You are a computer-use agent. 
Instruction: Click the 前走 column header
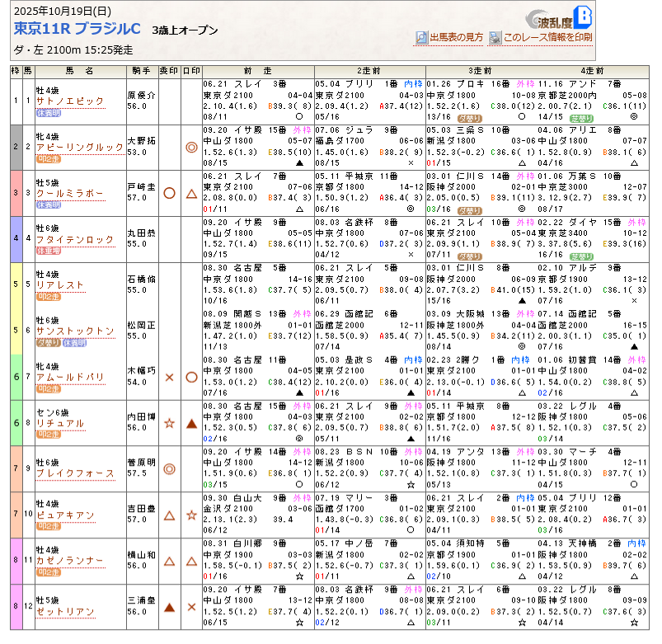point(258,71)
